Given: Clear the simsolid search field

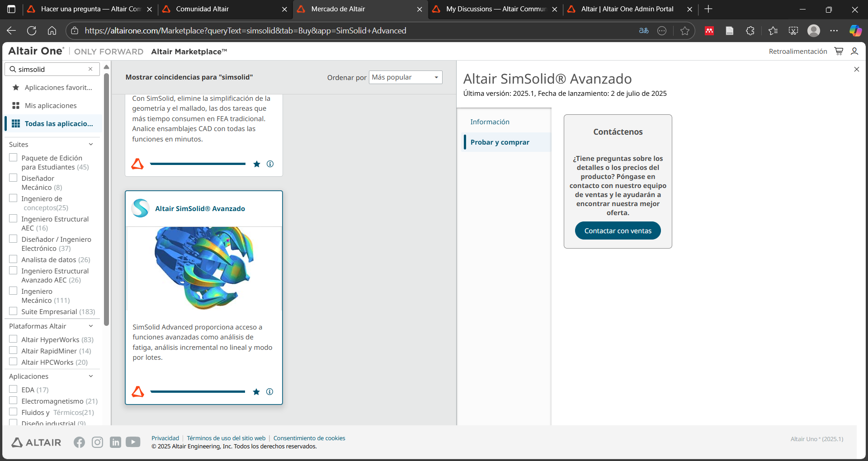Looking at the screenshot, I should 90,69.
